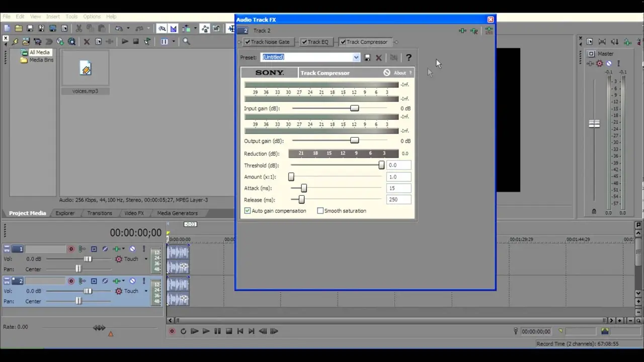Screen dimensions: 644x362
Task: Click the Track 1 volume slider handle
Action: point(88,259)
